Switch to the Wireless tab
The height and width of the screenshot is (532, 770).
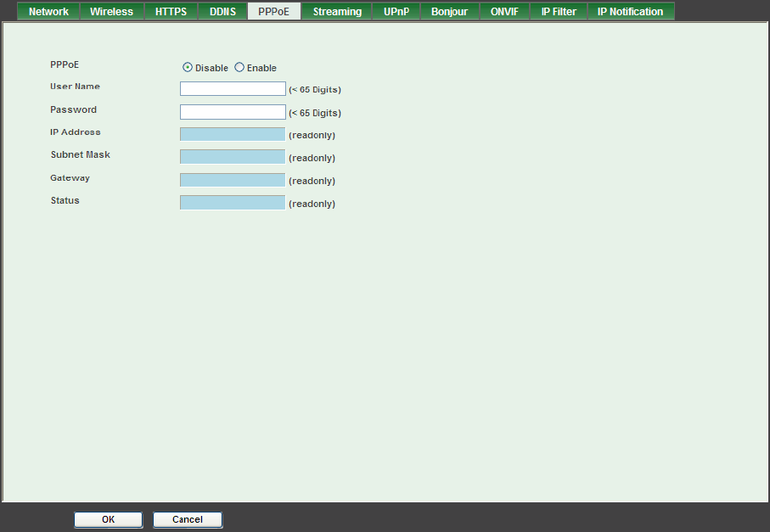(x=111, y=11)
